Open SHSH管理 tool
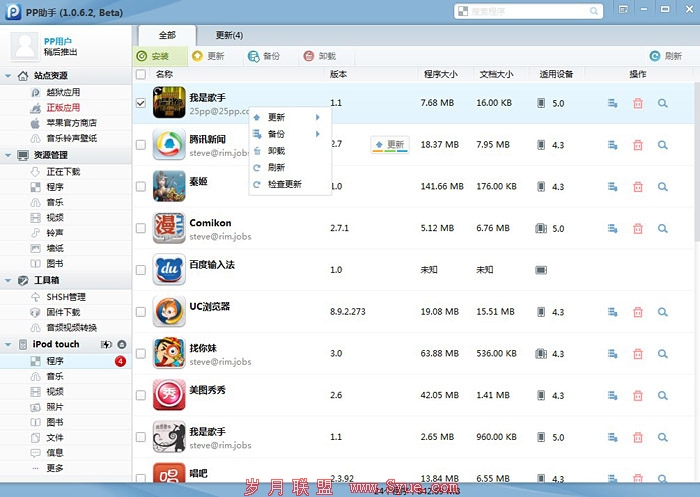This screenshot has width=700, height=497. point(66,297)
